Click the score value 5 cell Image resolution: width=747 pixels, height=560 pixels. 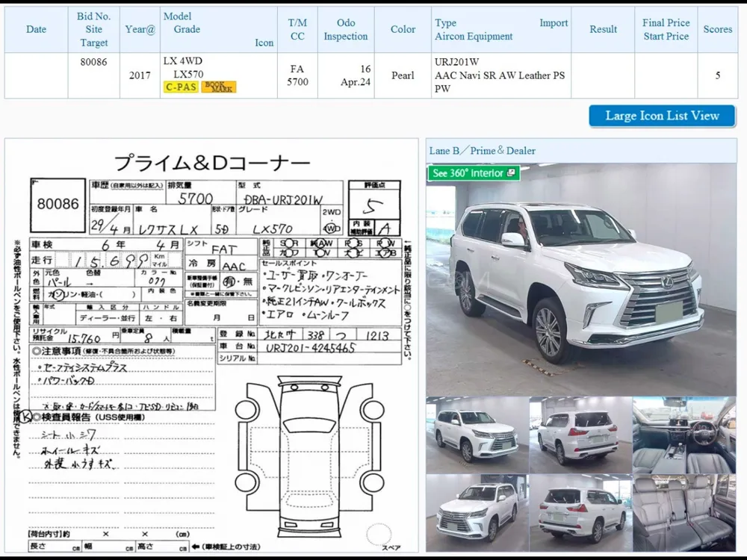[717, 75]
